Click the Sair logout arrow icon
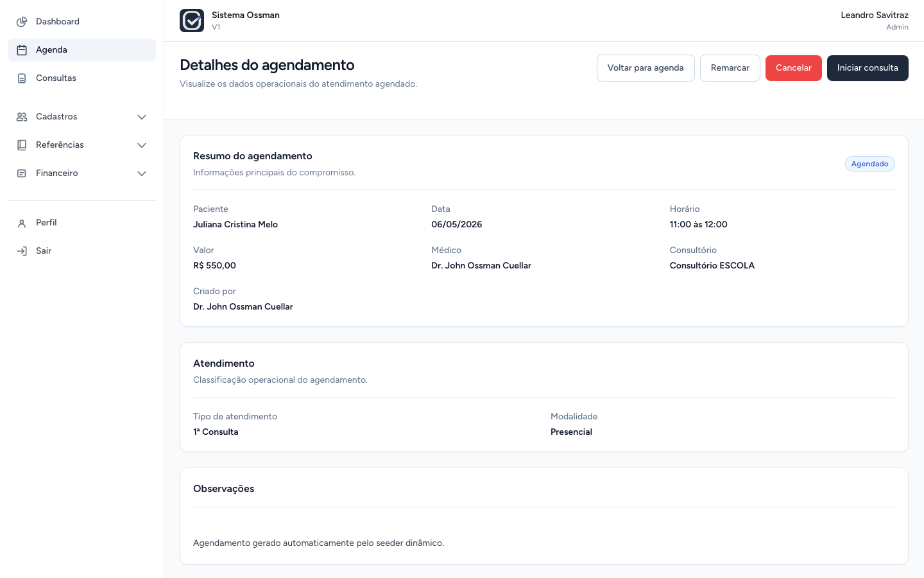This screenshot has height=578, width=924. [22, 251]
